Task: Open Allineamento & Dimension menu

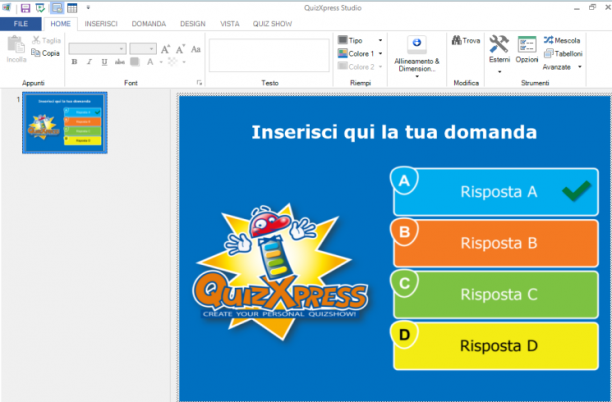Action: (417, 57)
